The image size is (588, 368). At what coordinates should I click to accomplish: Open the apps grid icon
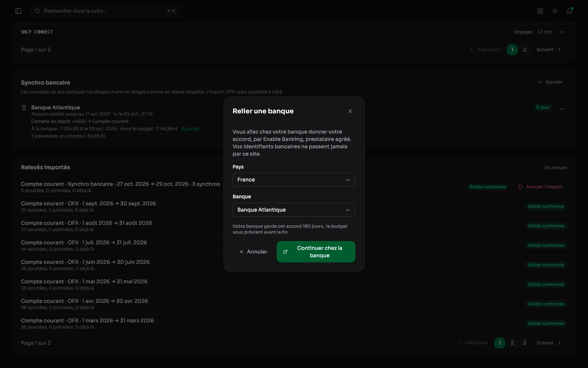coord(540,11)
